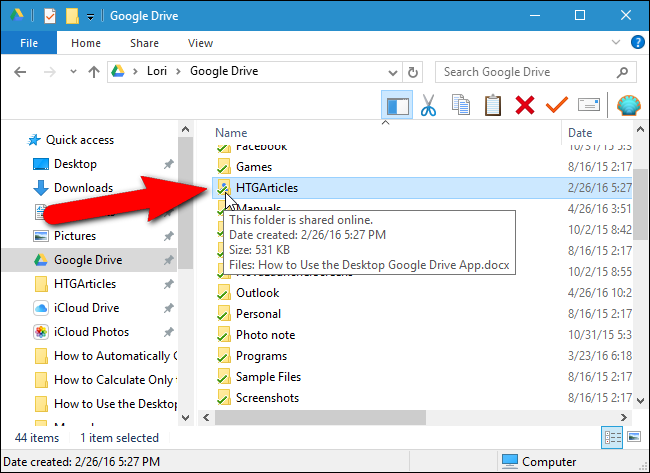
Task: Click navigation pane scroll down arrow
Action: 186,418
